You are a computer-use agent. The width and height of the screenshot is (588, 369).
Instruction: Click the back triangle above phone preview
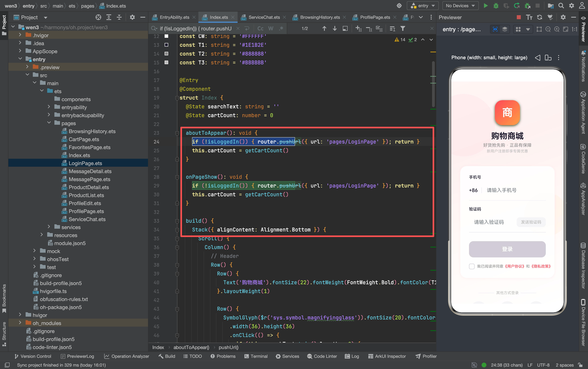click(x=537, y=58)
